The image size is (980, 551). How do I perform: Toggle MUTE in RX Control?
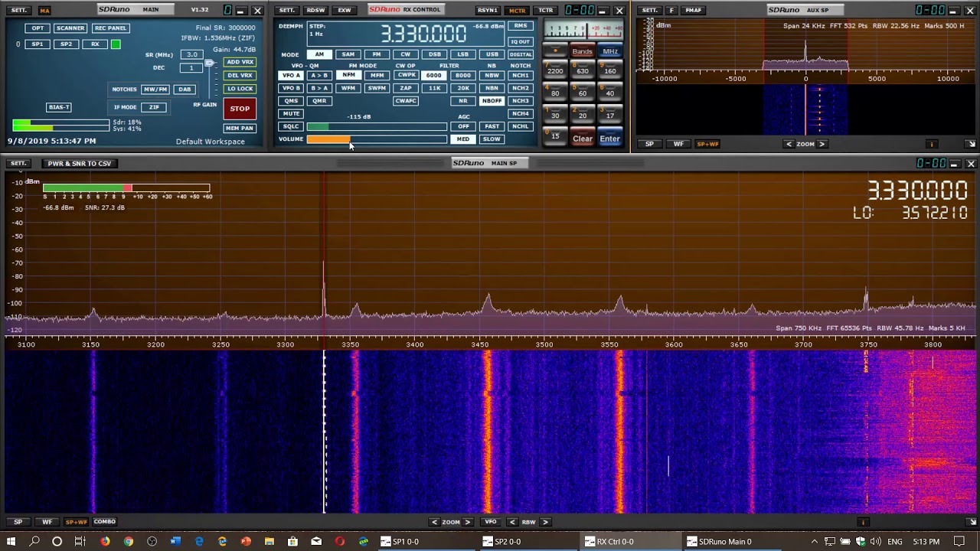(x=291, y=113)
